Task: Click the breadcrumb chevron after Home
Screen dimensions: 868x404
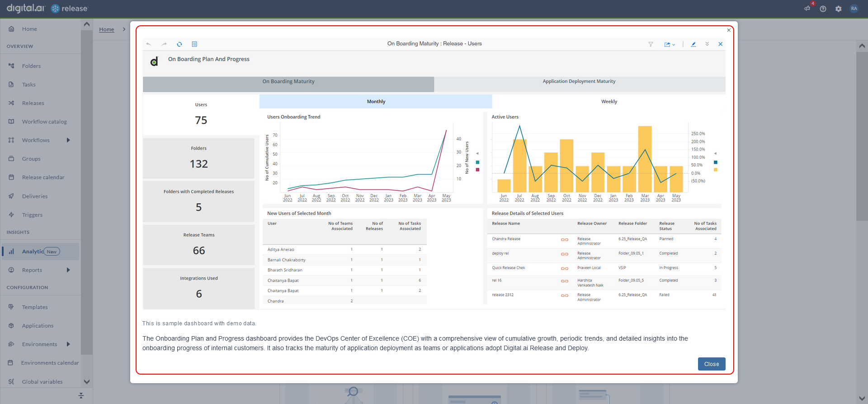Action: point(124,29)
